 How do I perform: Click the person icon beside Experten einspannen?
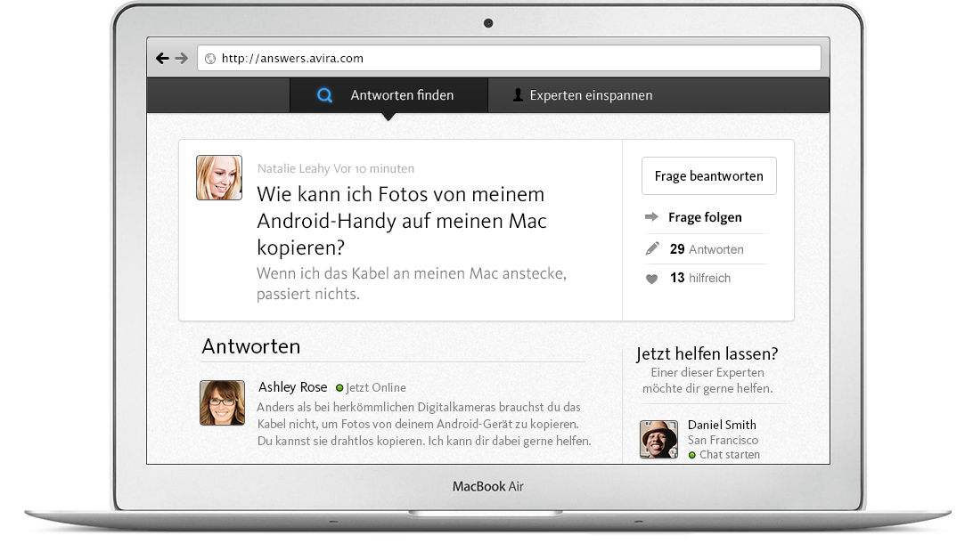[518, 95]
